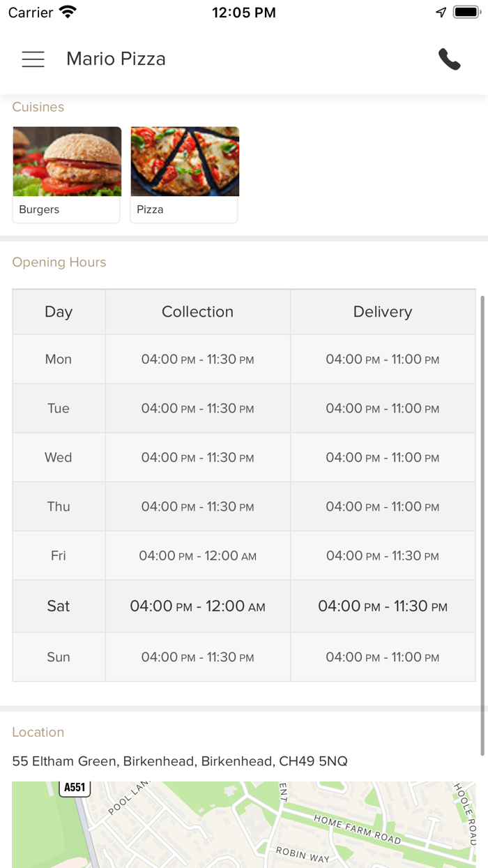Tap the Wi-Fi status icon
Viewport: 488px width, 868px height.
click(x=68, y=12)
